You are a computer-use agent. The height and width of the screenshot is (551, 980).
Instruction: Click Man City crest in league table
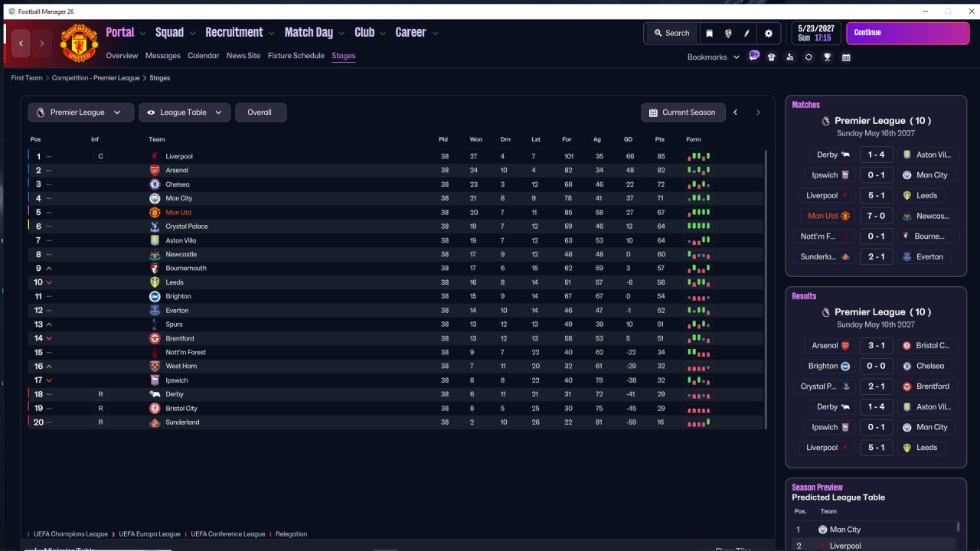click(x=155, y=198)
